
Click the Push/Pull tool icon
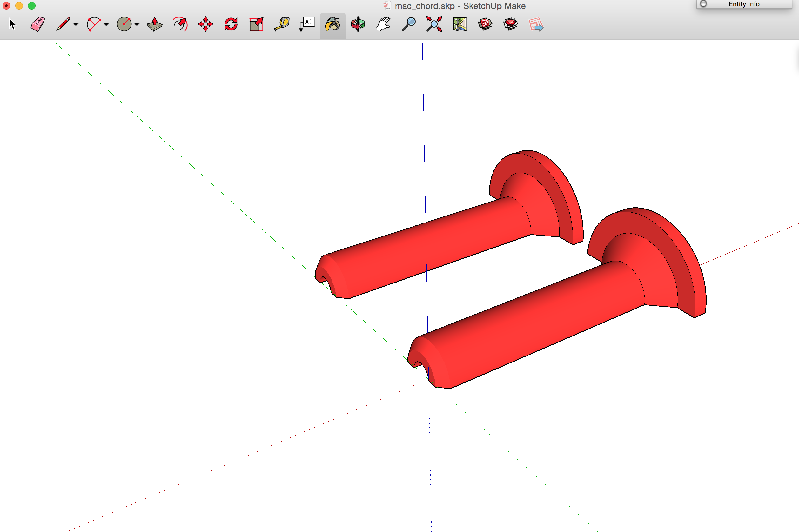pos(154,24)
